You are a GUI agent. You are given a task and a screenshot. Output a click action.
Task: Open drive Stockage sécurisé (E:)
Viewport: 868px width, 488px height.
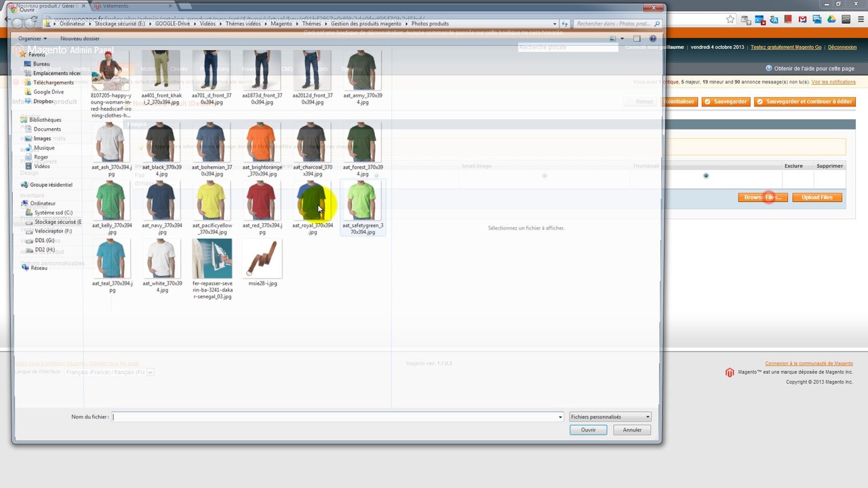pyautogui.click(x=53, y=222)
